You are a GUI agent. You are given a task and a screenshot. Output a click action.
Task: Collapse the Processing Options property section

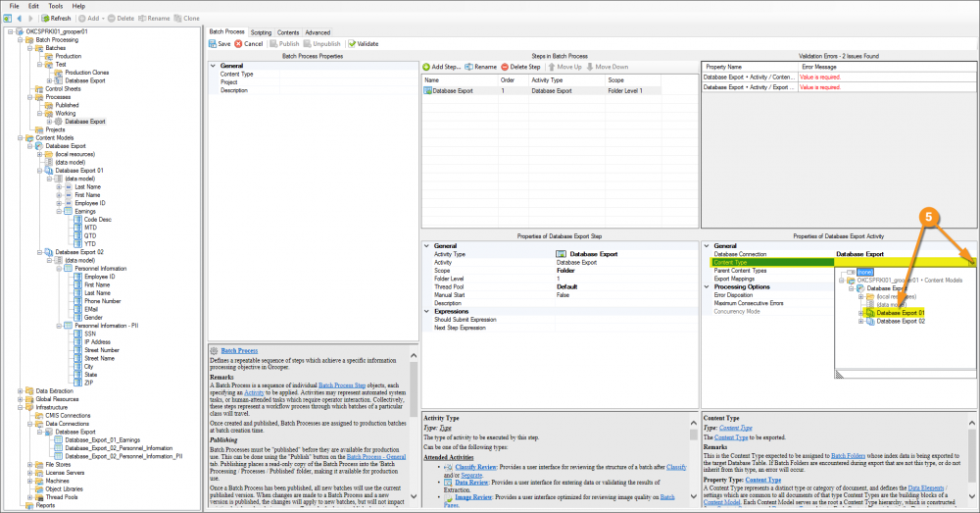pos(707,286)
